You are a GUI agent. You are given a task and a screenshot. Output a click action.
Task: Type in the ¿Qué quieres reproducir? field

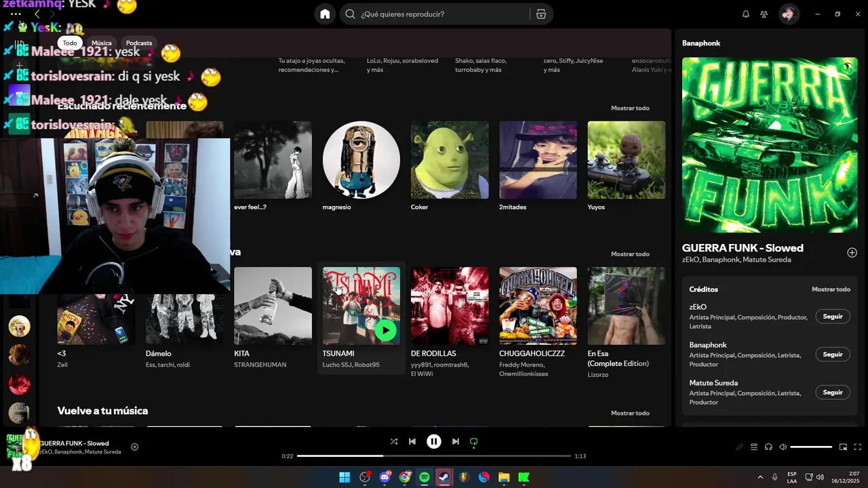click(x=444, y=14)
